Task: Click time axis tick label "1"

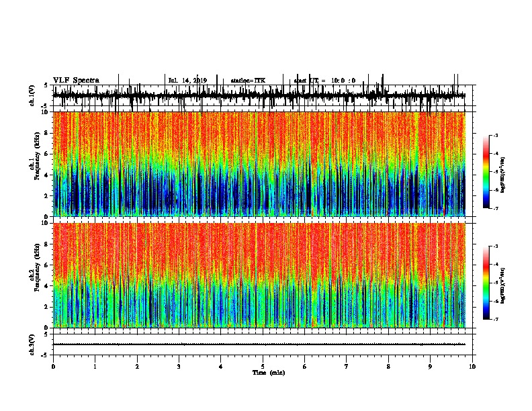Action: [95, 367]
